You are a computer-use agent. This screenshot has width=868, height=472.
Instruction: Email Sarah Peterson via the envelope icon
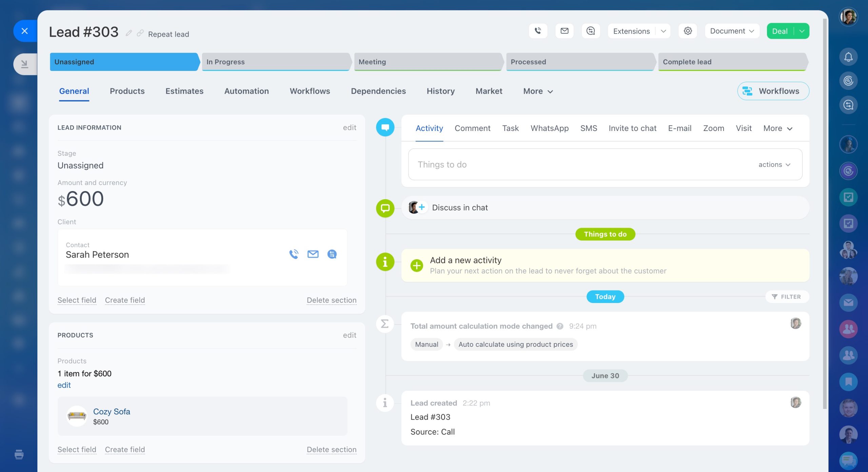pos(313,254)
